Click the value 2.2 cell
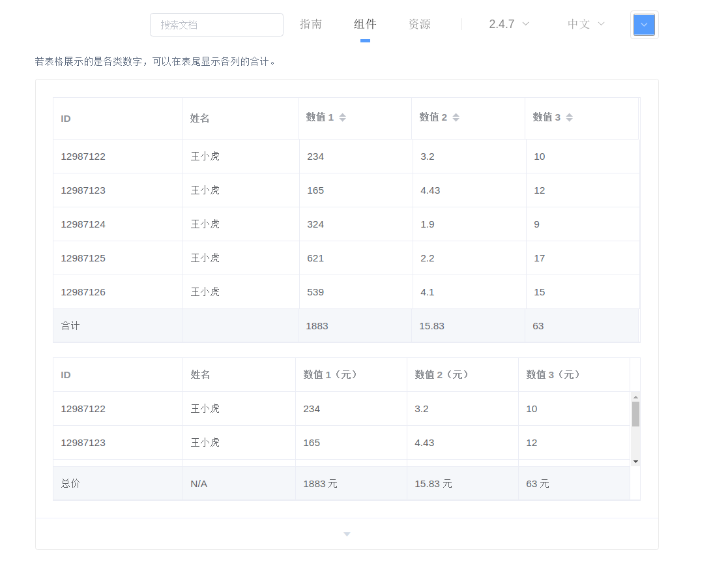Viewport: 728px width, 581px height. tap(469, 258)
